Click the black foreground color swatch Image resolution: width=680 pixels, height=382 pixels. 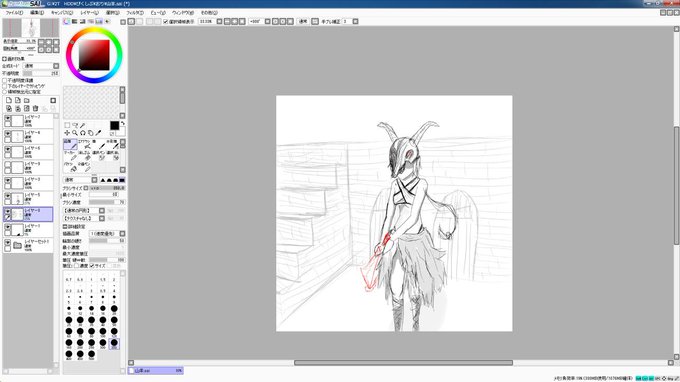pos(114,125)
